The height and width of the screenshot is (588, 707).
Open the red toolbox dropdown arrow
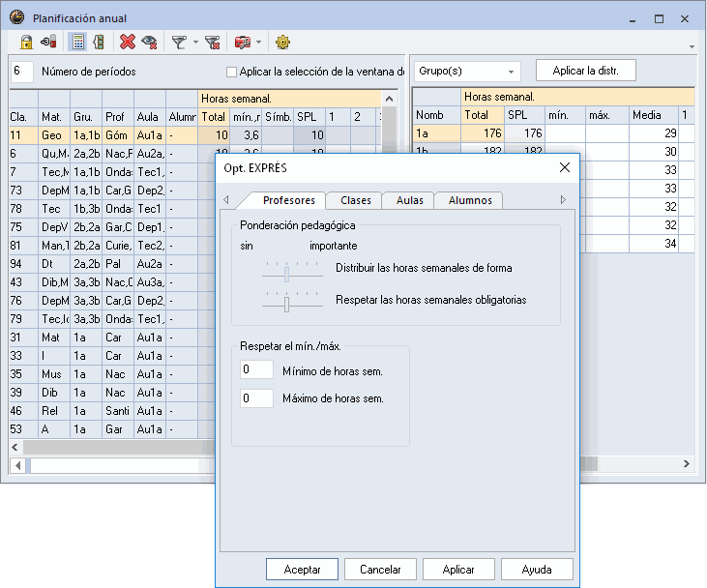[259, 43]
